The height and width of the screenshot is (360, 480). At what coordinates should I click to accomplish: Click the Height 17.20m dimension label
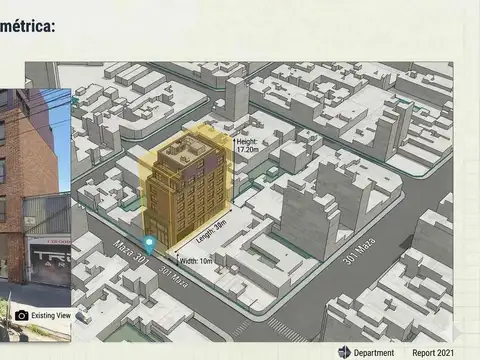click(247, 146)
